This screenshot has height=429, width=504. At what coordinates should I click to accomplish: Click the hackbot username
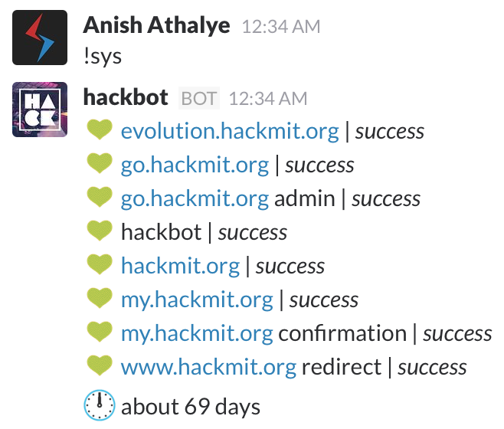point(126,98)
